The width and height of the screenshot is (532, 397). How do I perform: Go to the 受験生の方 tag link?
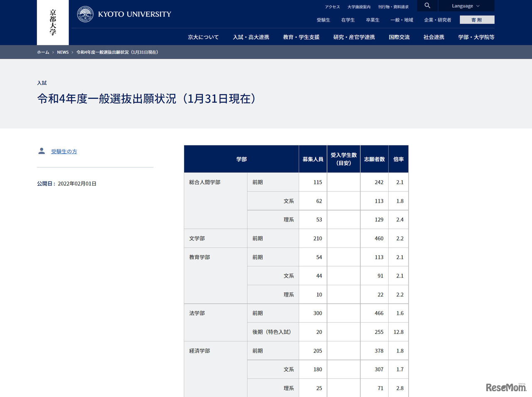tap(64, 152)
